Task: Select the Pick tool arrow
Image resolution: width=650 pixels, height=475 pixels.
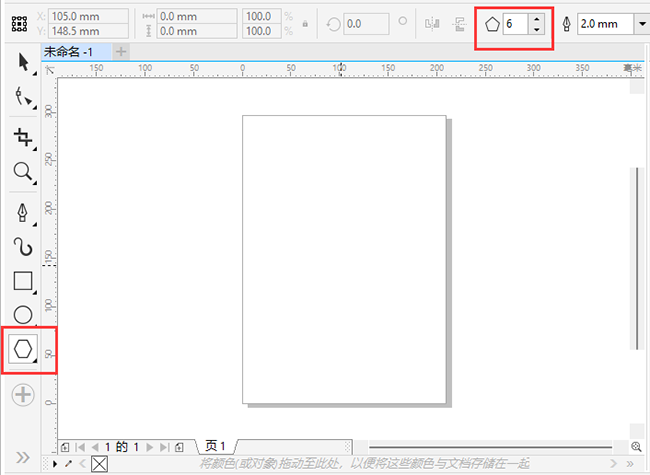Action: click(23, 62)
